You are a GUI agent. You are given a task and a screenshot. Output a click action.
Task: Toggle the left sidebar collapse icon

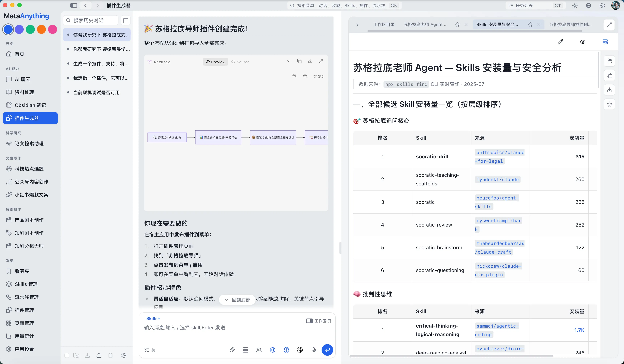pyautogui.click(x=73, y=5)
